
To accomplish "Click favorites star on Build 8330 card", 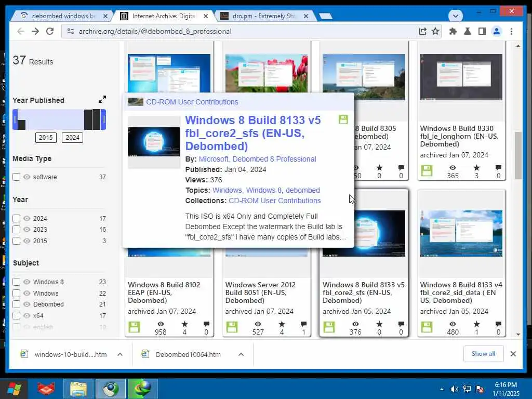I will [x=476, y=168].
